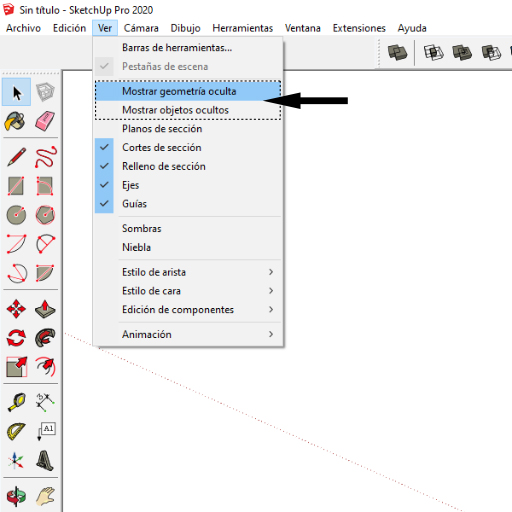The height and width of the screenshot is (512, 512).
Task: Choose the Rectangle tool
Action: coord(16,186)
